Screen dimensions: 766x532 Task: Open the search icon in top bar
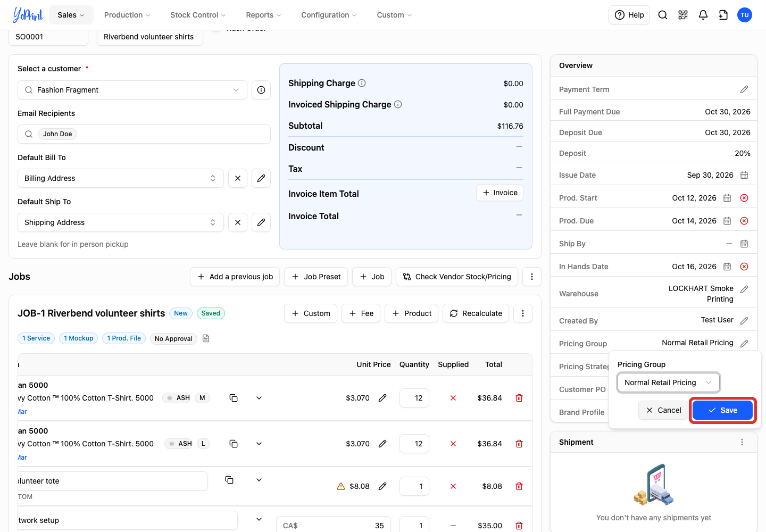[x=663, y=15]
